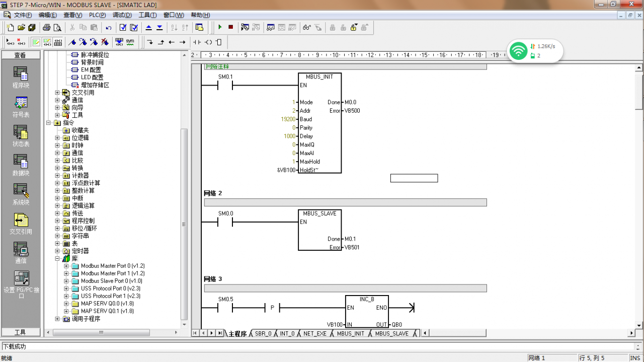The image size is (644, 362).
Task: Click the Upload to PC up-arrow icon
Action: [149, 27]
